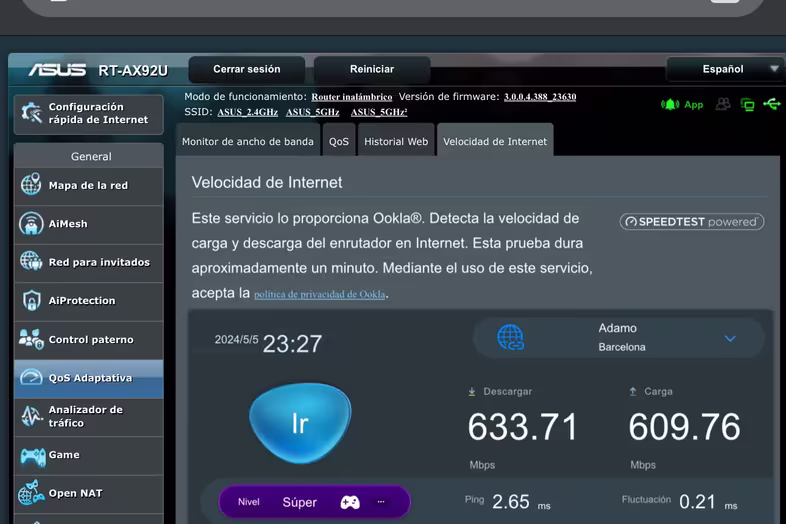Click the test time 23:27

(292, 344)
